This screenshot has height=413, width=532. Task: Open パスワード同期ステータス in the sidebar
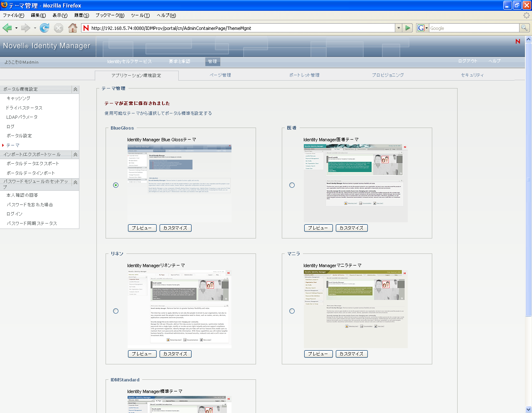[32, 224]
